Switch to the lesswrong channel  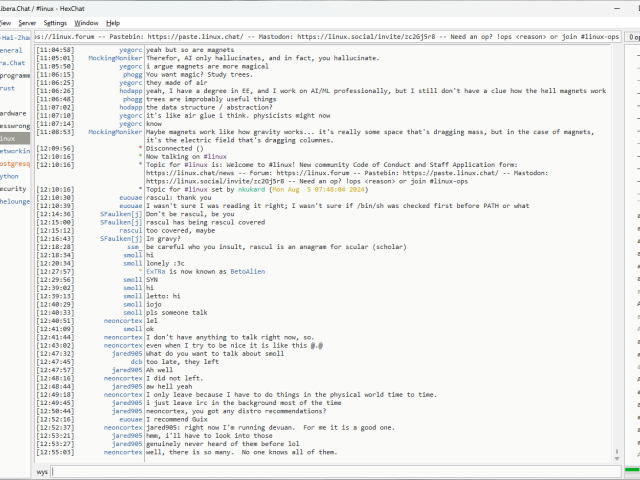[x=14, y=126]
